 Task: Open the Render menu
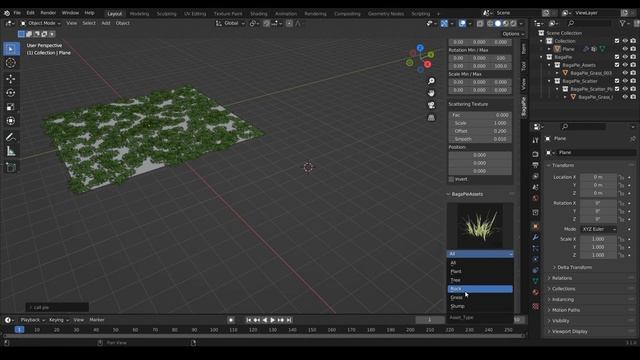48,13
